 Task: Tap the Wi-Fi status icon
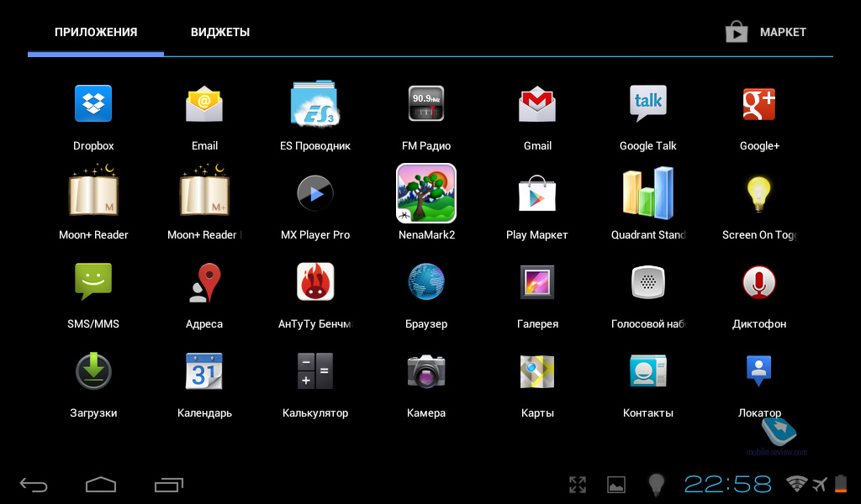tap(797, 484)
